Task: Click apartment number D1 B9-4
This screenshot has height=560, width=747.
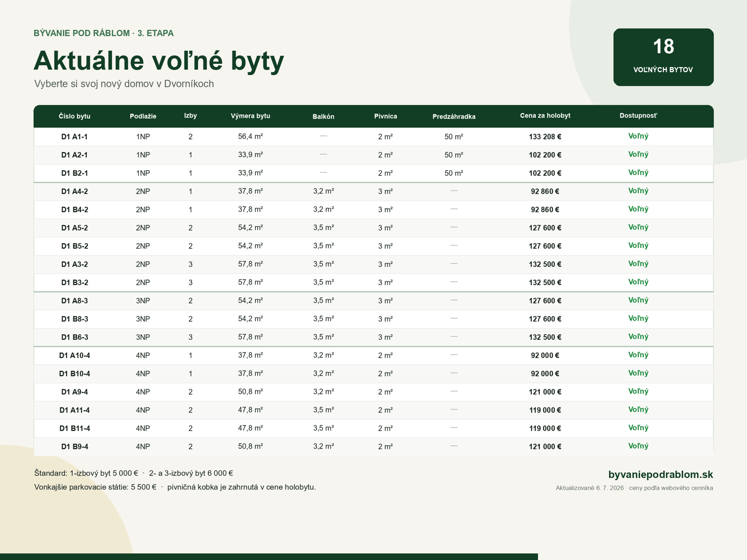Action: pyautogui.click(x=75, y=446)
